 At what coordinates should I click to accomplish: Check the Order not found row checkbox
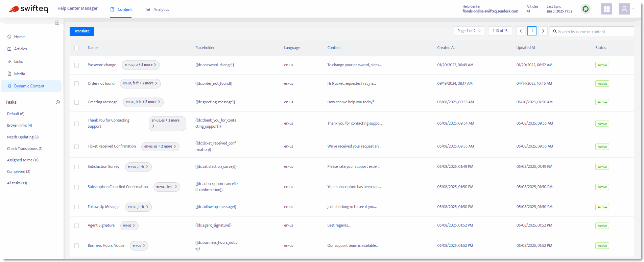click(x=77, y=84)
